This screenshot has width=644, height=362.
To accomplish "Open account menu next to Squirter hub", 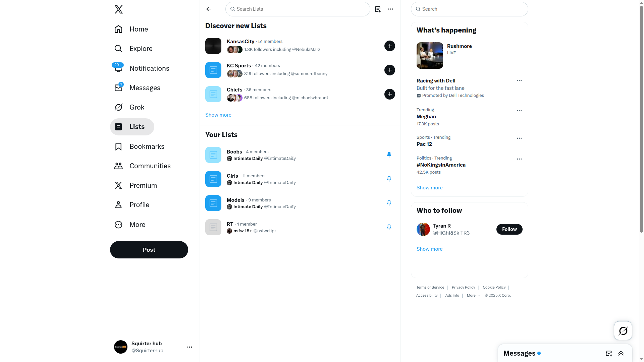I will (x=190, y=347).
